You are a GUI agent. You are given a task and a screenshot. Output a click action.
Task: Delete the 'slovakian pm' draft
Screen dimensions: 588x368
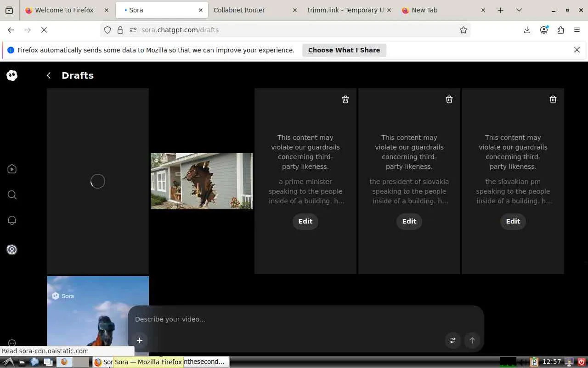553,99
